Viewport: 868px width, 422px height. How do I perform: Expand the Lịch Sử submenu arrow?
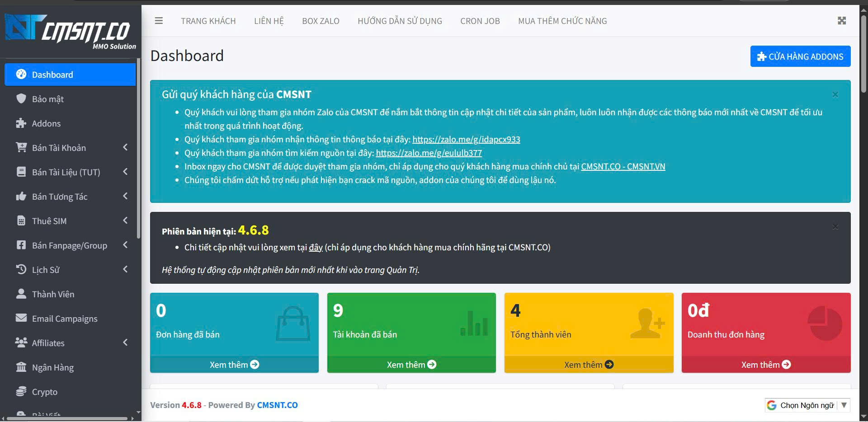pyautogui.click(x=125, y=269)
